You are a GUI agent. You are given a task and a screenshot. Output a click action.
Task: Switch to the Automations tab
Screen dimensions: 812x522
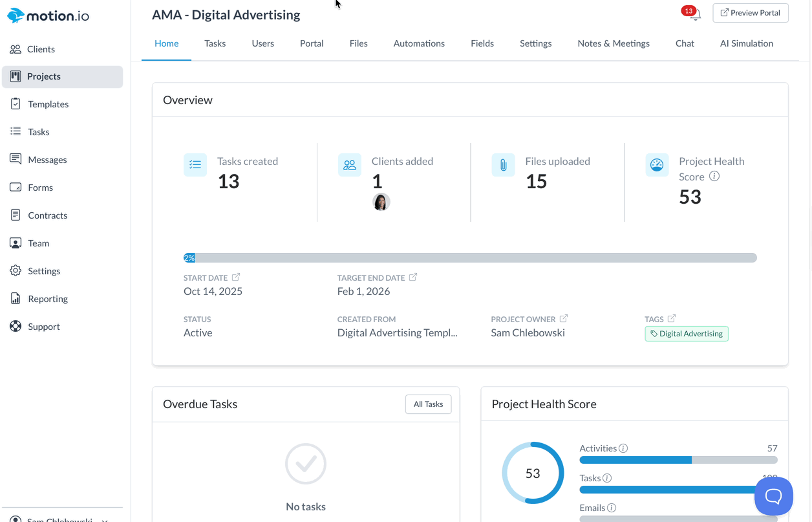coord(419,43)
